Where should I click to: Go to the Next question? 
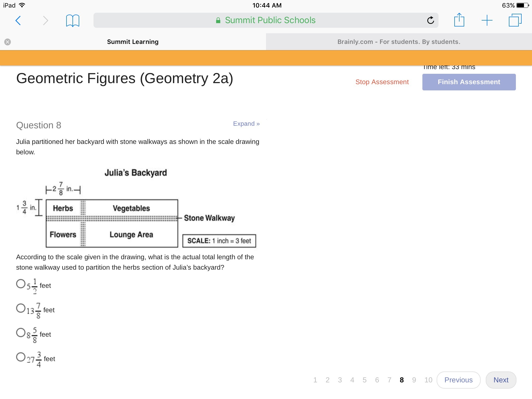pyautogui.click(x=501, y=380)
